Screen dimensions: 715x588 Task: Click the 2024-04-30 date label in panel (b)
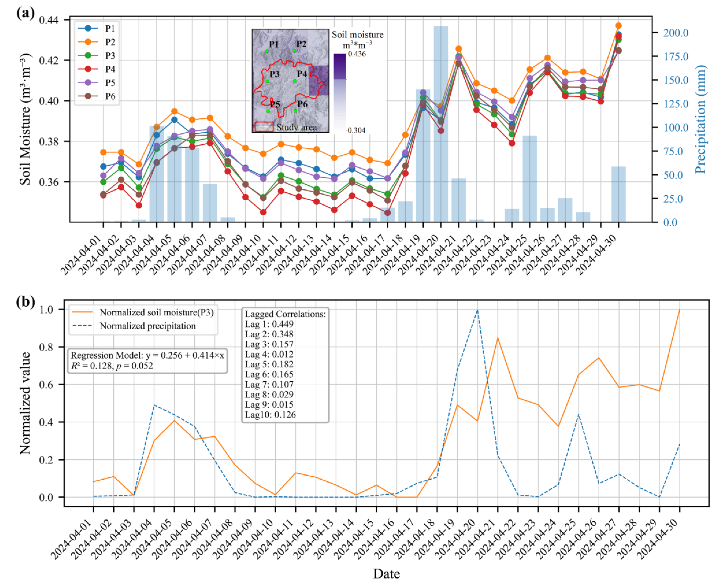[x=658, y=539]
